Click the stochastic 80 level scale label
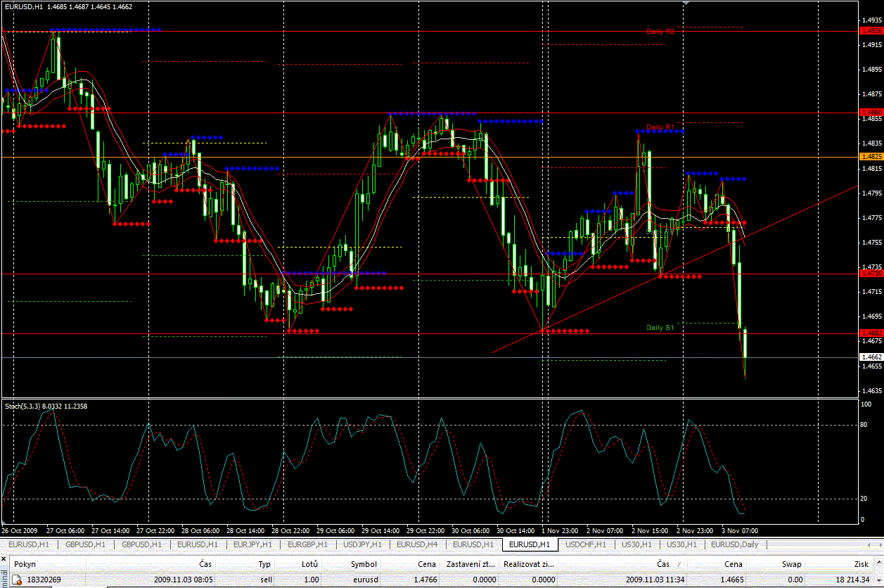Screen dimensions: 884x588 click(x=865, y=425)
